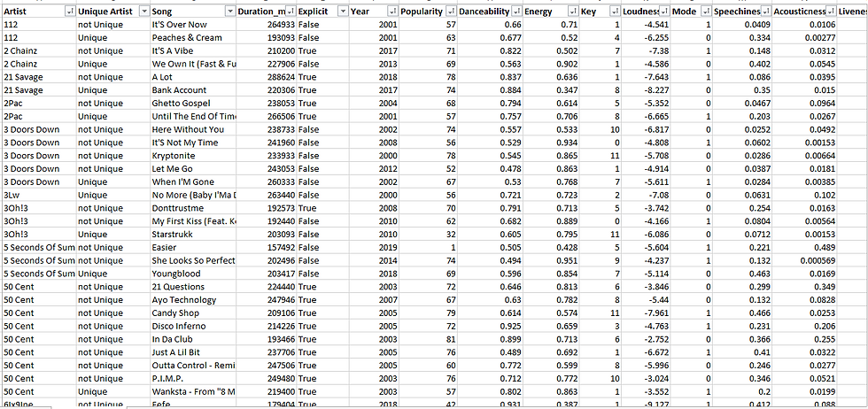868x409 pixels.
Task: Open the Loudness filter dropdown arrow
Action: [x=664, y=12]
